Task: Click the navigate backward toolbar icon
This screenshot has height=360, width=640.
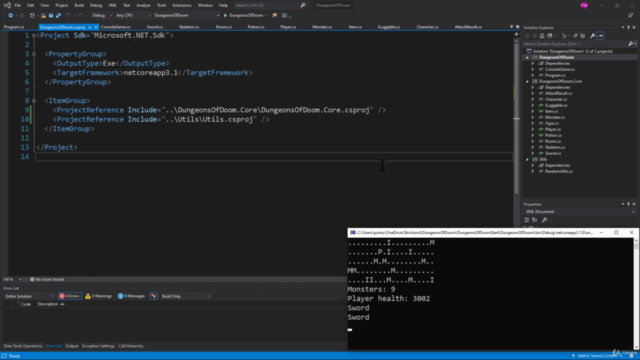Action: click(x=11, y=16)
